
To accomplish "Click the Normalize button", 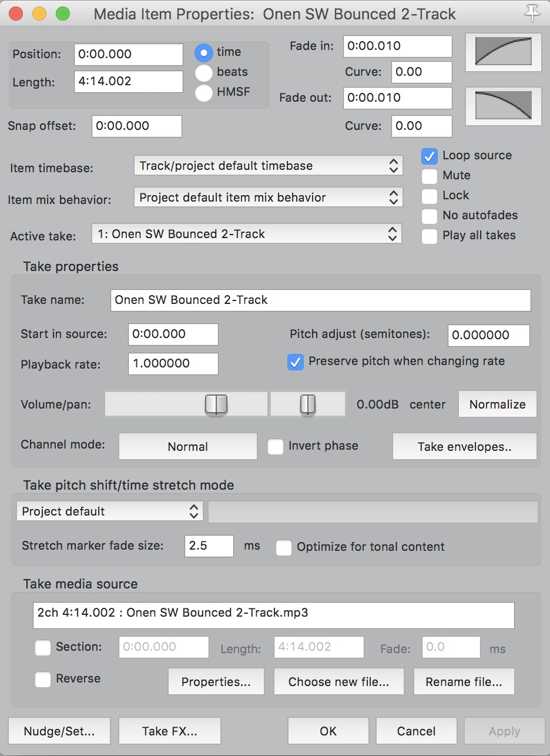I will pyautogui.click(x=497, y=404).
